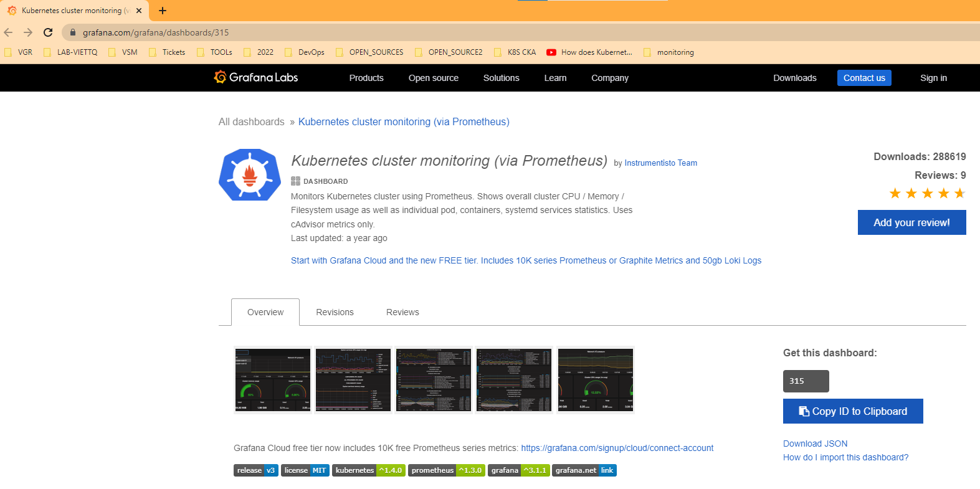Screen dimensions: 980x489
Task: Click the license MIT badge
Action: [x=305, y=470]
